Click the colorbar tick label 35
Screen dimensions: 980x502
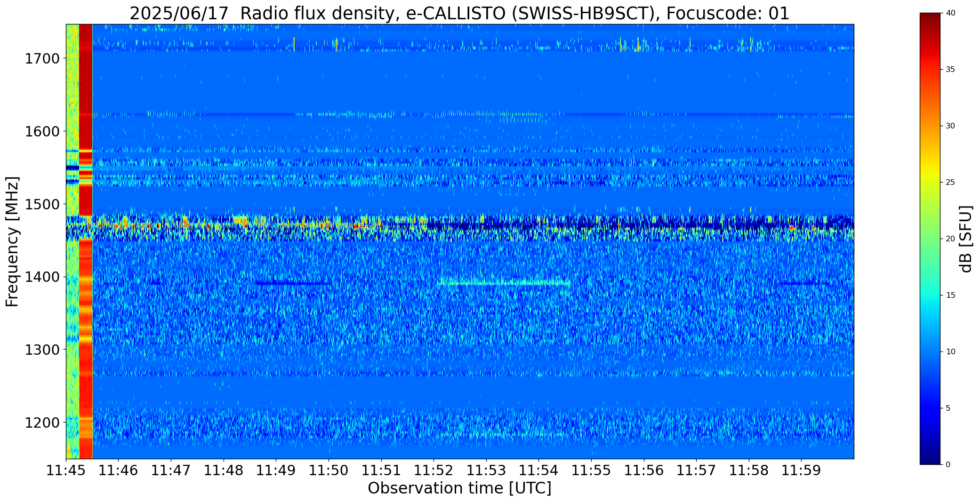pyautogui.click(x=950, y=70)
